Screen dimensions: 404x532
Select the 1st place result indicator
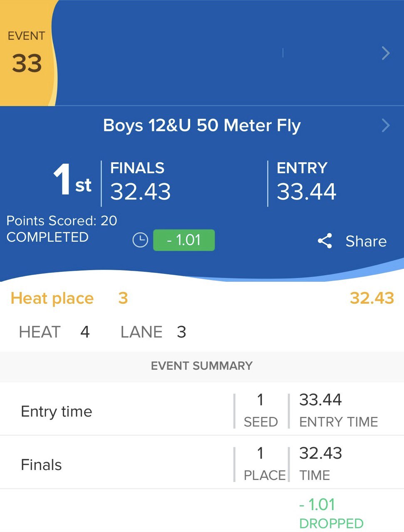point(72,181)
